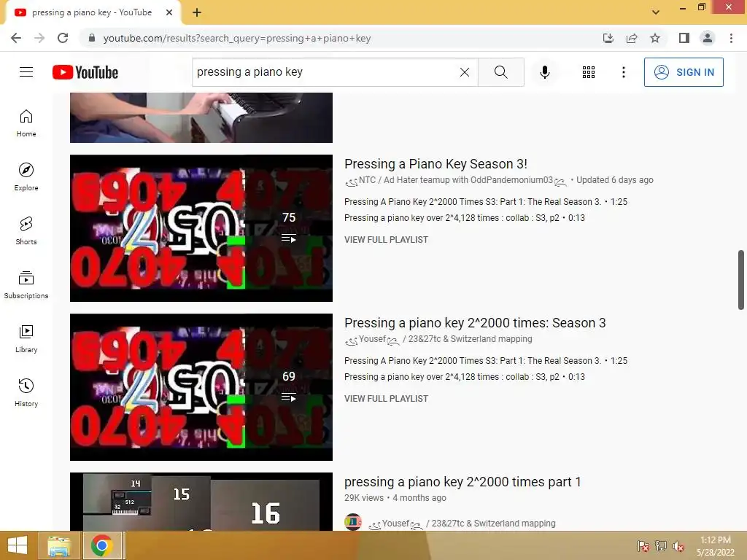Screen dimensions: 747x560
Task: Open 'Pressing a Piano Key Season 3!' playlist title
Action: (x=436, y=164)
